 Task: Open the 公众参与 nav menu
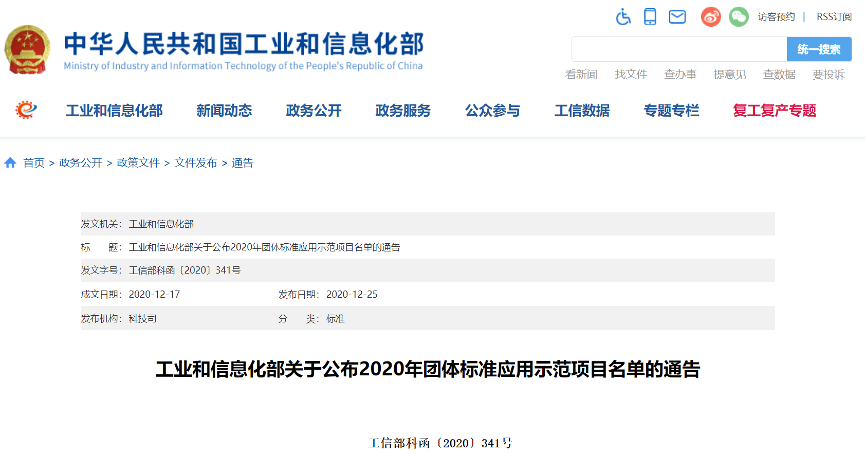pyautogui.click(x=493, y=110)
